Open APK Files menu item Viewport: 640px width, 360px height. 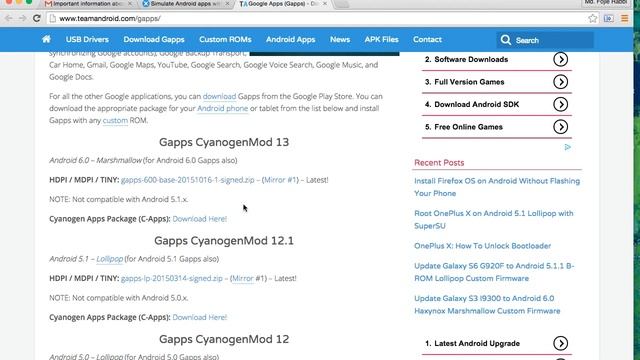(381, 40)
